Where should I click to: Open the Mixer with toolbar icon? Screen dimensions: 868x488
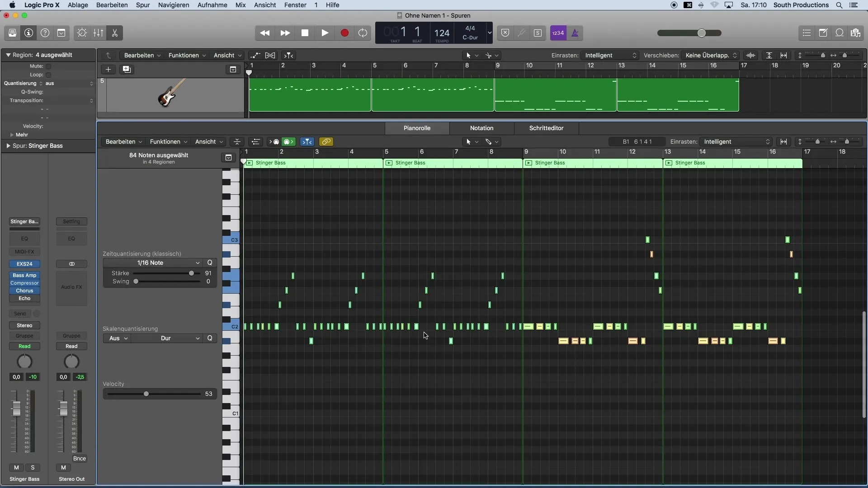pyautogui.click(x=98, y=33)
